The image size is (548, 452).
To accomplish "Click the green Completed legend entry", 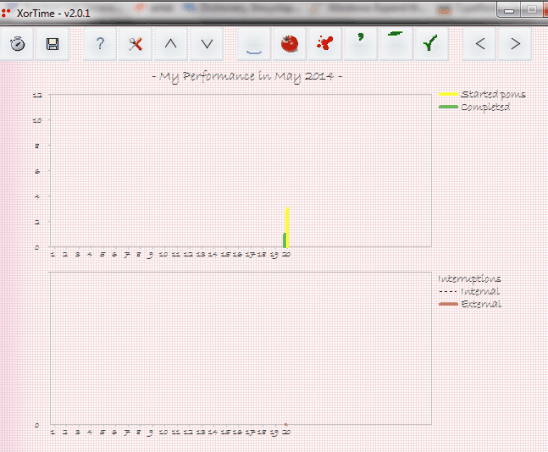I will point(475,107).
